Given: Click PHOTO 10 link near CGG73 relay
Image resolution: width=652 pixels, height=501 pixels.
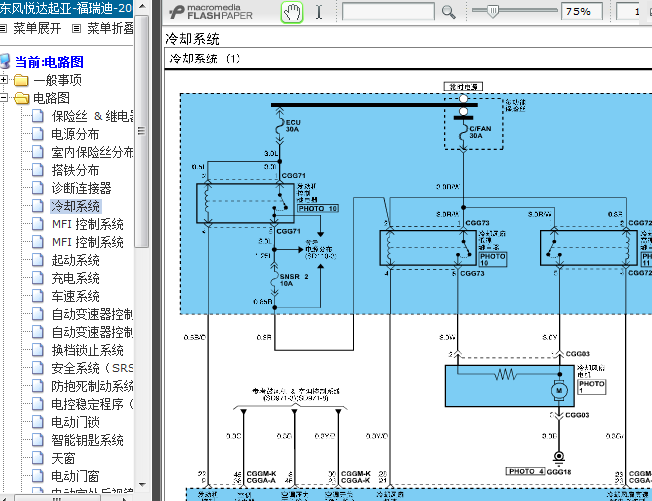Looking at the screenshot, I should 493,259.
